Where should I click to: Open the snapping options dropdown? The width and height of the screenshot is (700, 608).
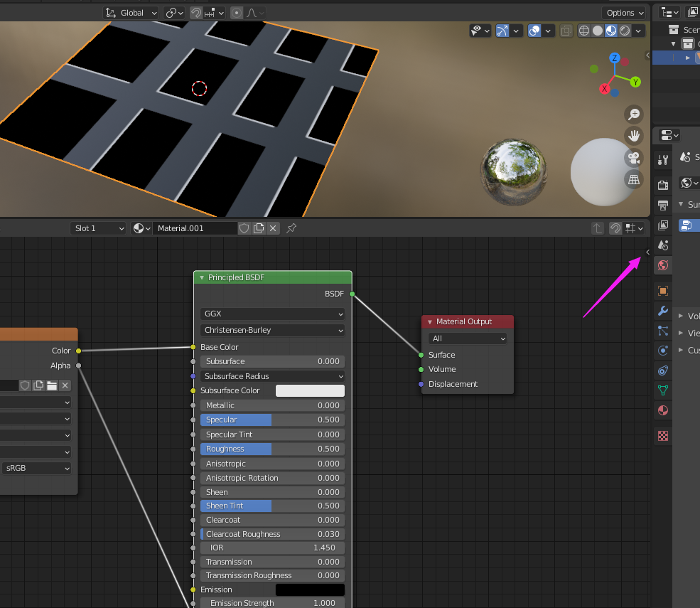[214, 13]
